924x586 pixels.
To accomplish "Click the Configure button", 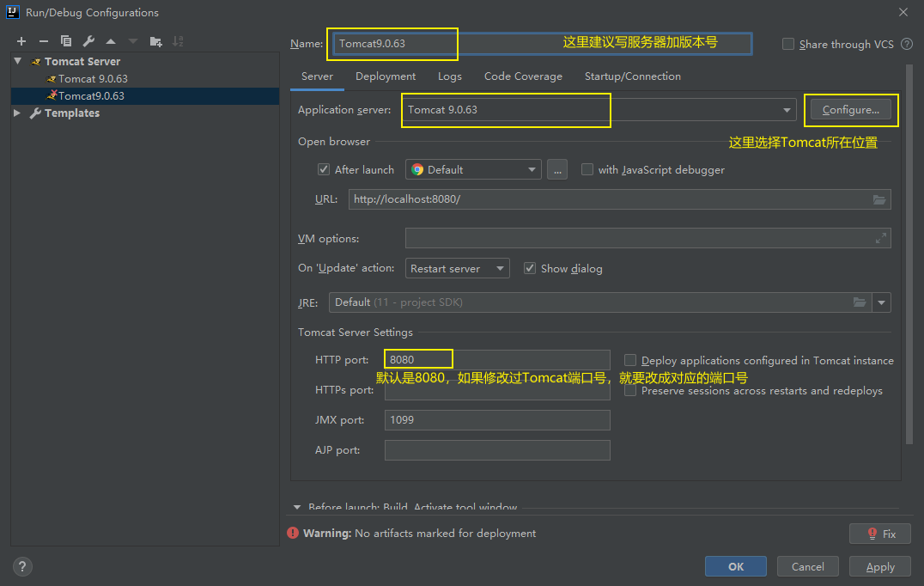I will click(x=850, y=110).
